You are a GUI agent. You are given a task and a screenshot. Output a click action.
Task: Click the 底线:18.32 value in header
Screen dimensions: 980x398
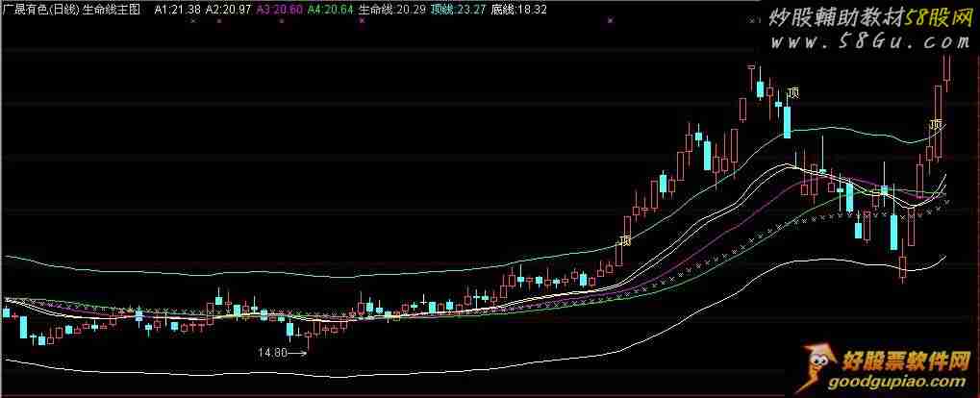518,10
